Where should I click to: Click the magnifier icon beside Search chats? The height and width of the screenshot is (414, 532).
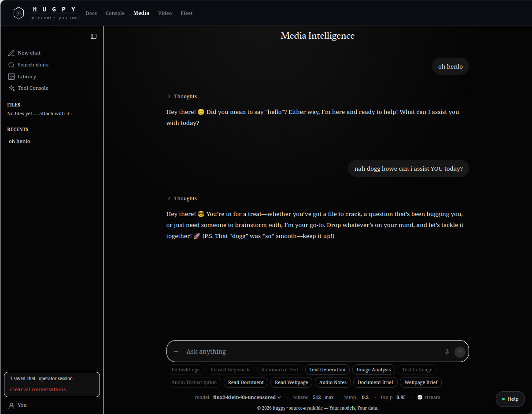11,65
